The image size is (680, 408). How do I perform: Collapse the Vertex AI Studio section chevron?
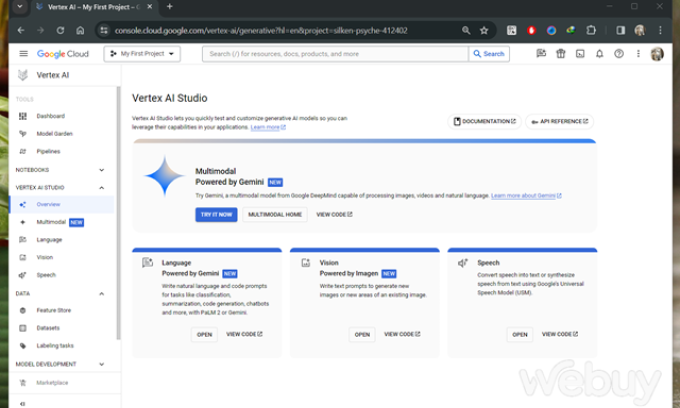click(x=101, y=188)
